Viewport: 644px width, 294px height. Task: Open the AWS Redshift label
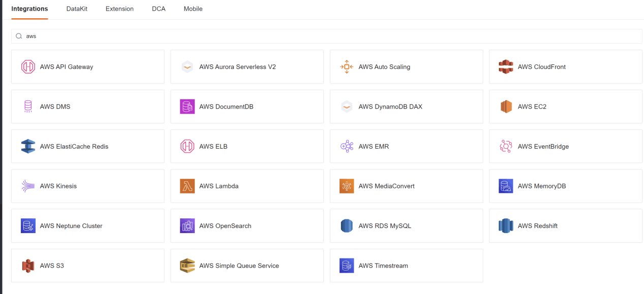(538, 226)
